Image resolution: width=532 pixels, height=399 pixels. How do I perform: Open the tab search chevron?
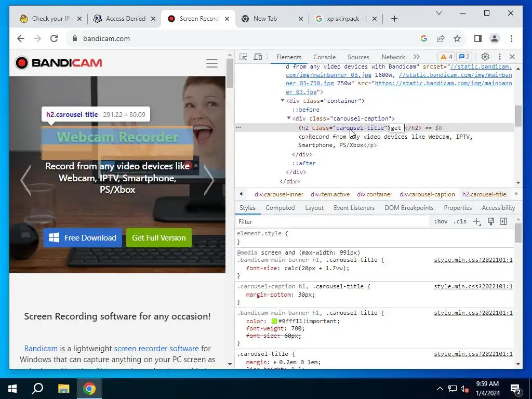(438, 13)
